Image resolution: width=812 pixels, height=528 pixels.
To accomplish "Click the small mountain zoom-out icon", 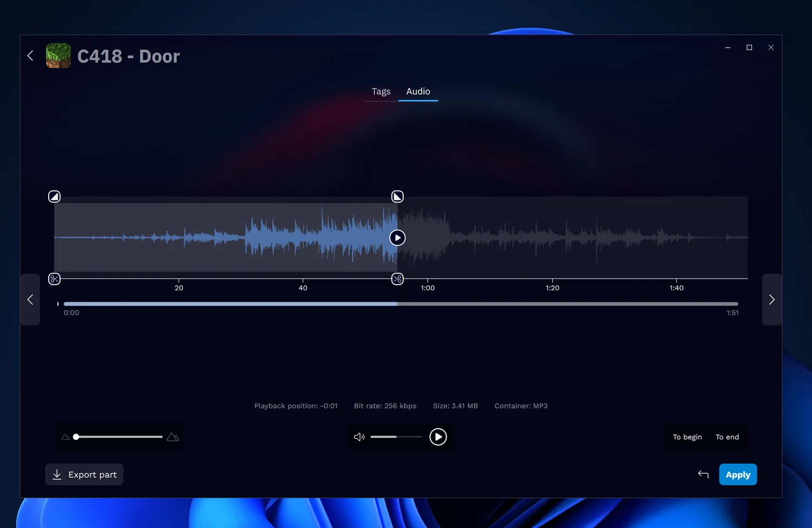I will coord(66,437).
